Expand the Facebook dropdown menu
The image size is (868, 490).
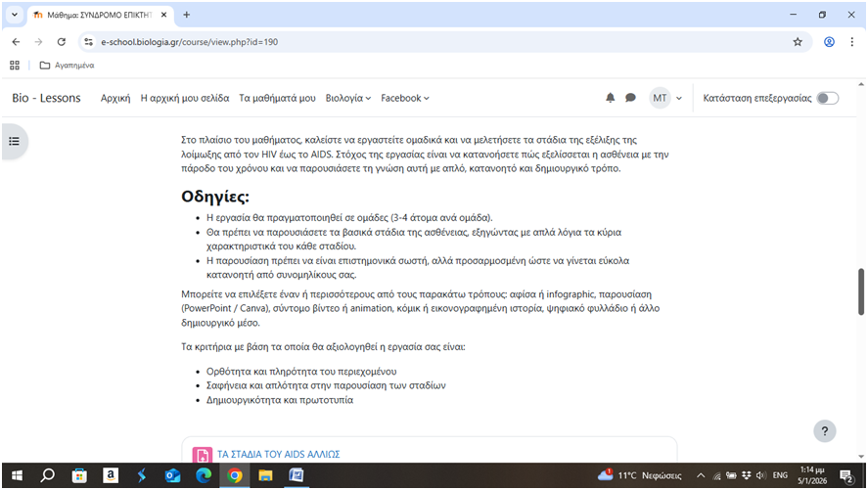pyautogui.click(x=404, y=98)
